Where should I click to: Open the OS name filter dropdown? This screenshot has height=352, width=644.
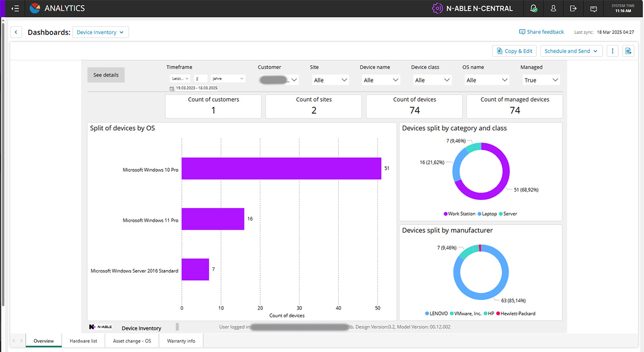pos(486,80)
